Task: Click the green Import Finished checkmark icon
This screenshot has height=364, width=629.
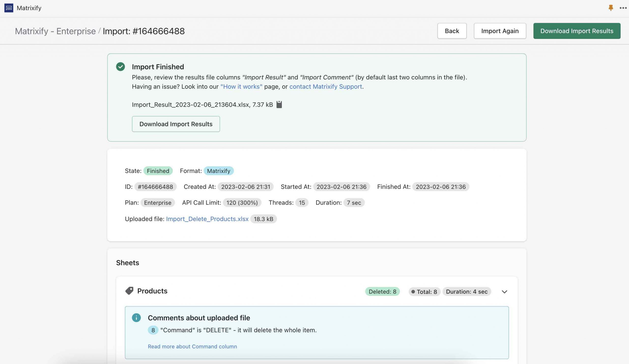Action: [120, 67]
